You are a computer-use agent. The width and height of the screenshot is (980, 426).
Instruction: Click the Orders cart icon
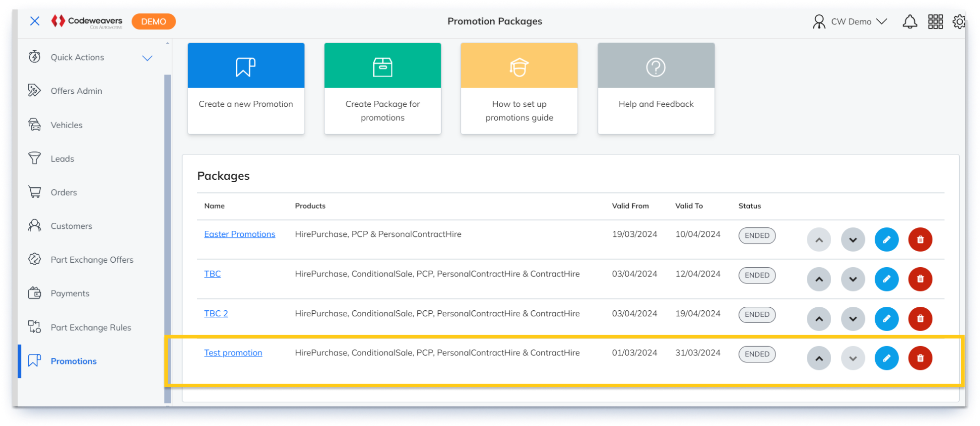coord(34,192)
